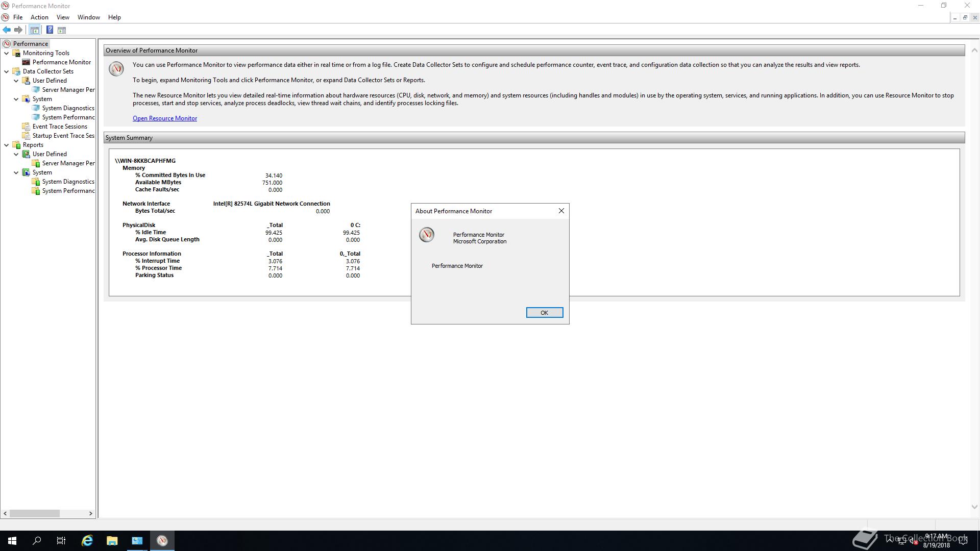Open File Explorer from the taskbar
The height and width of the screenshot is (551, 980).
[x=112, y=541]
